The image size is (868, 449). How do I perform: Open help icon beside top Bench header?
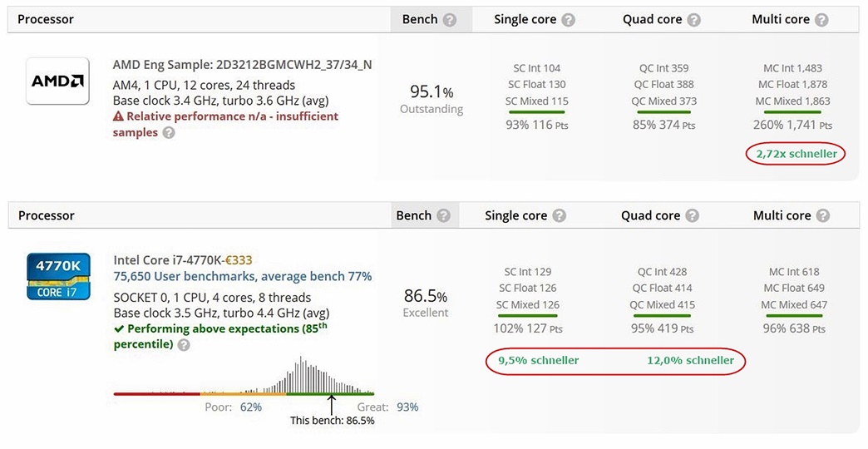click(450, 20)
